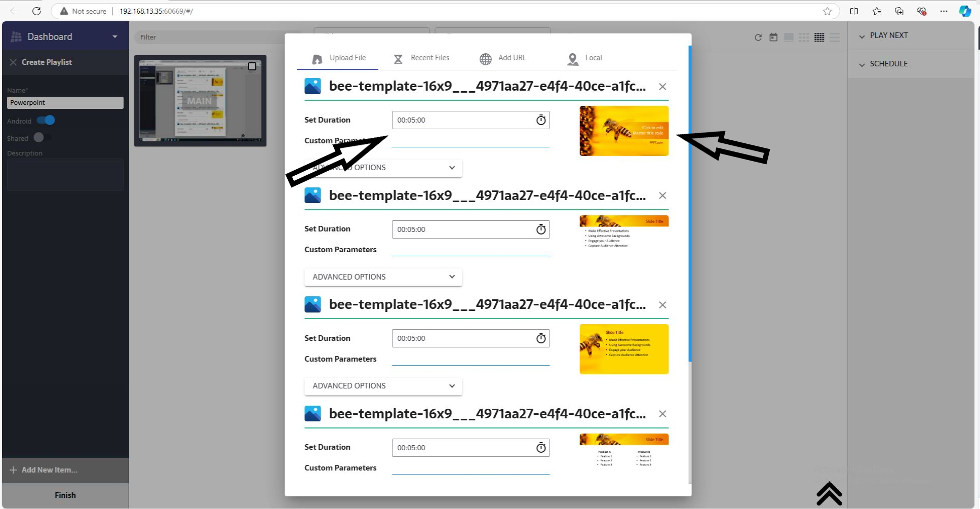This screenshot has height=509, width=980.
Task: Click stopwatch icon in third Set Duration field
Action: pos(541,338)
